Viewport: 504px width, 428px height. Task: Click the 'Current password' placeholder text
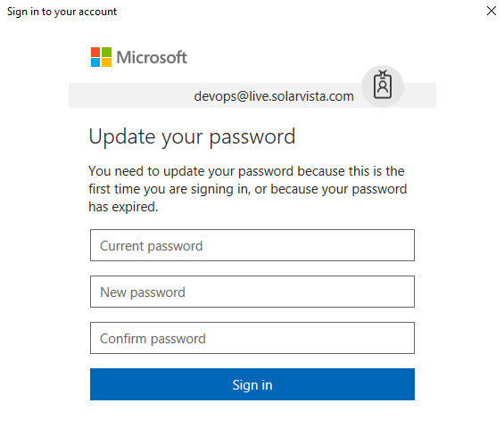[x=152, y=246]
